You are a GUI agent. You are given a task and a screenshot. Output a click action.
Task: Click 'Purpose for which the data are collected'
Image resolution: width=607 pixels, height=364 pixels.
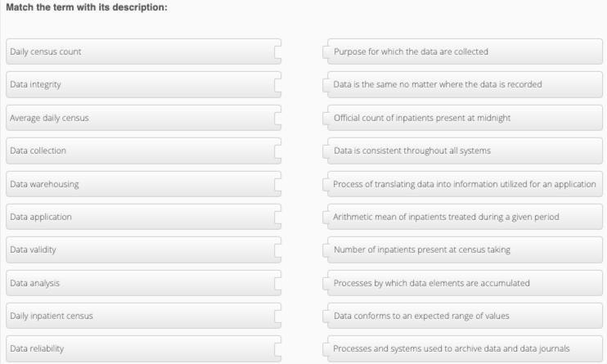[462, 52]
